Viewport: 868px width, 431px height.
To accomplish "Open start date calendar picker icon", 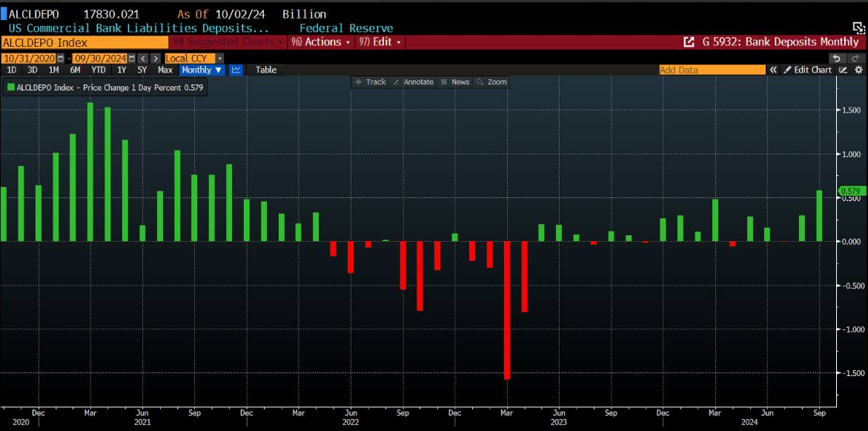I will [62, 58].
